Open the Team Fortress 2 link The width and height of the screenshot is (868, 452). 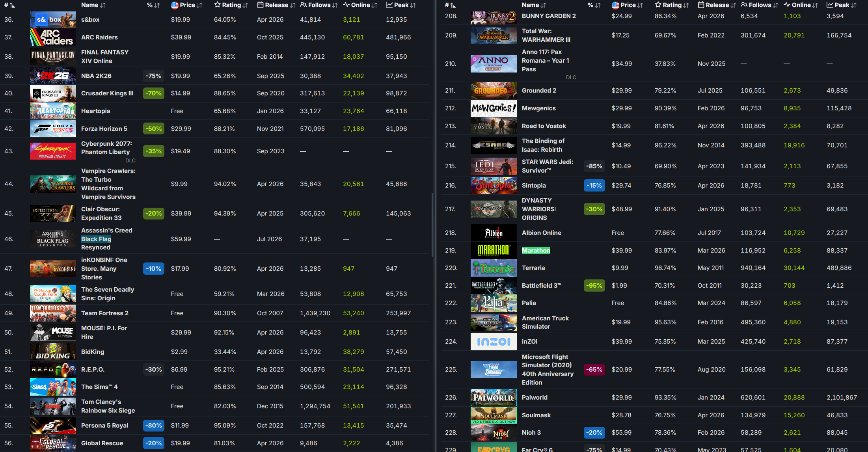(x=105, y=313)
